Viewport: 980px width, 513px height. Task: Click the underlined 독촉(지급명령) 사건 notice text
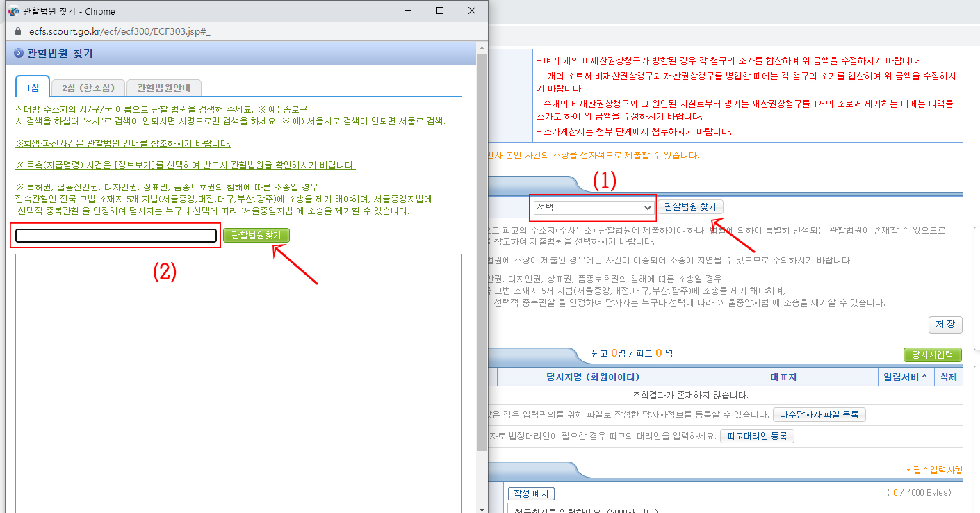(x=186, y=165)
